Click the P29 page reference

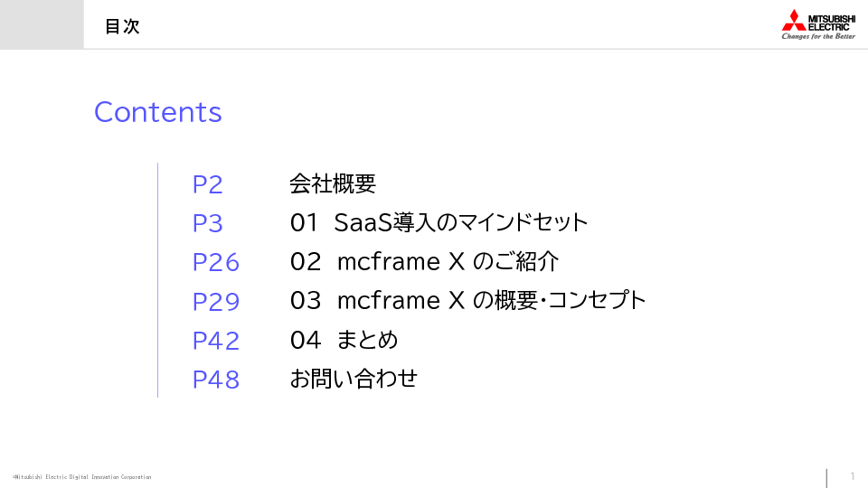click(216, 301)
